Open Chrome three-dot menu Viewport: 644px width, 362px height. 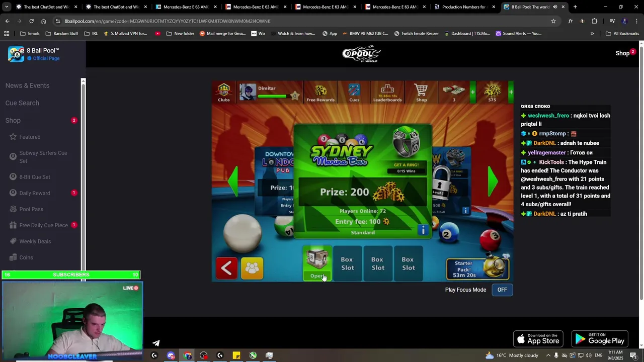[x=637, y=21]
